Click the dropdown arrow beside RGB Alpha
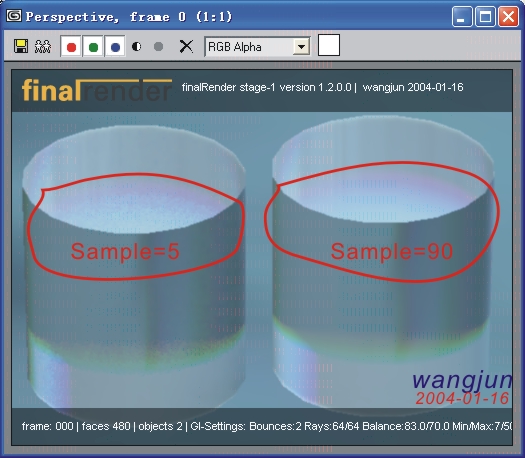This screenshot has width=525, height=458. point(301,47)
